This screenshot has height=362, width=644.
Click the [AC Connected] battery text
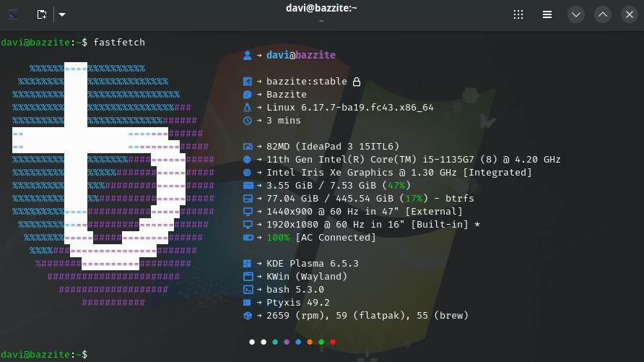tap(336, 238)
